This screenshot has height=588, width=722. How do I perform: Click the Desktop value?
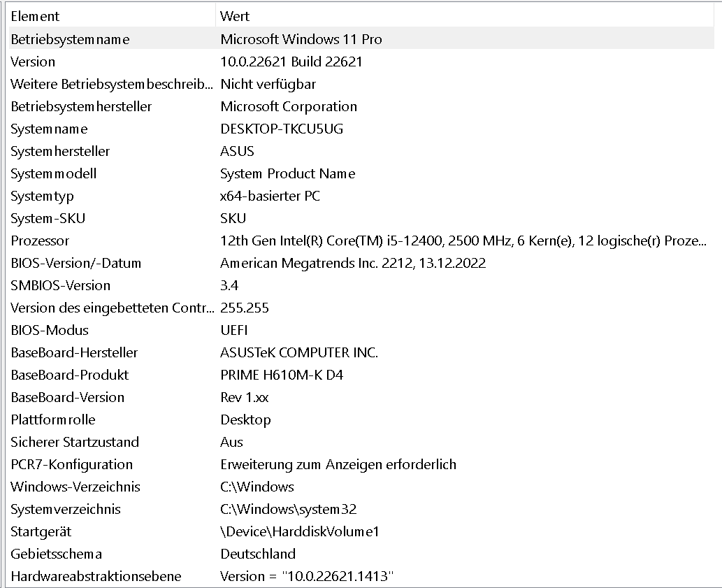tap(245, 420)
